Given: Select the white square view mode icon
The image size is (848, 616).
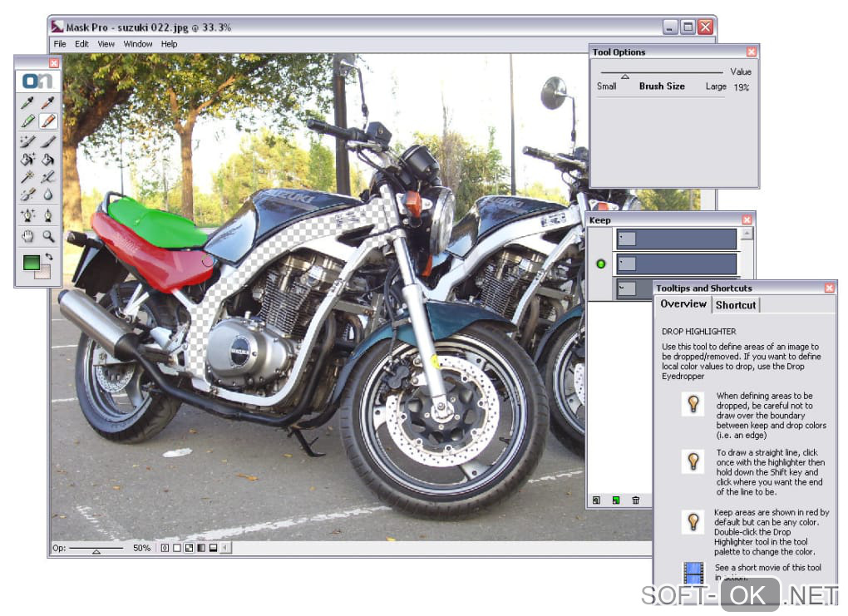Looking at the screenshot, I should (177, 548).
